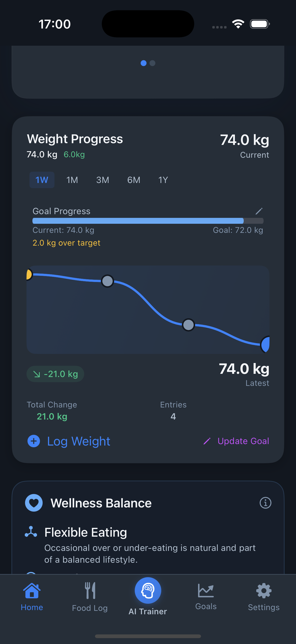296x644 pixels.
Task: Tap the Log Weight link
Action: (79, 441)
